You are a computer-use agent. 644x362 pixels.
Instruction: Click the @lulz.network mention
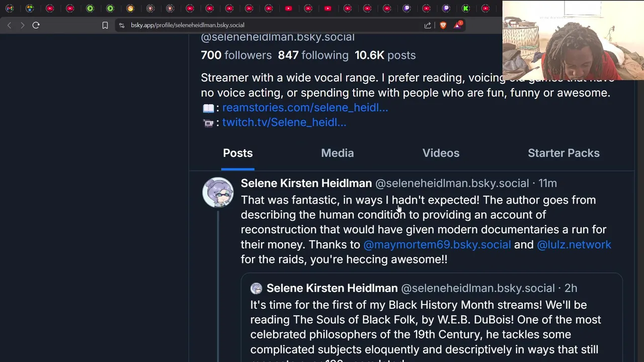(574, 244)
